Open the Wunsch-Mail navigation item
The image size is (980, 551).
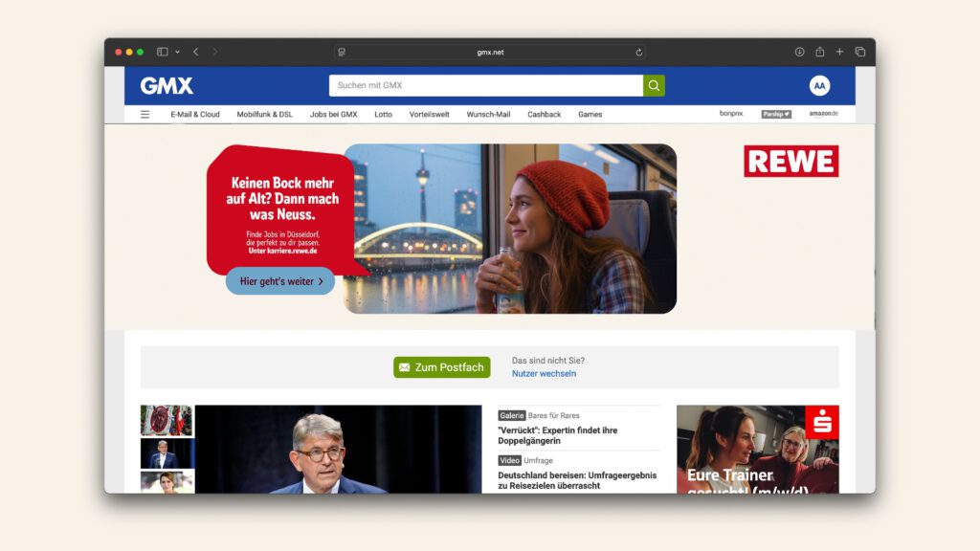[488, 114]
